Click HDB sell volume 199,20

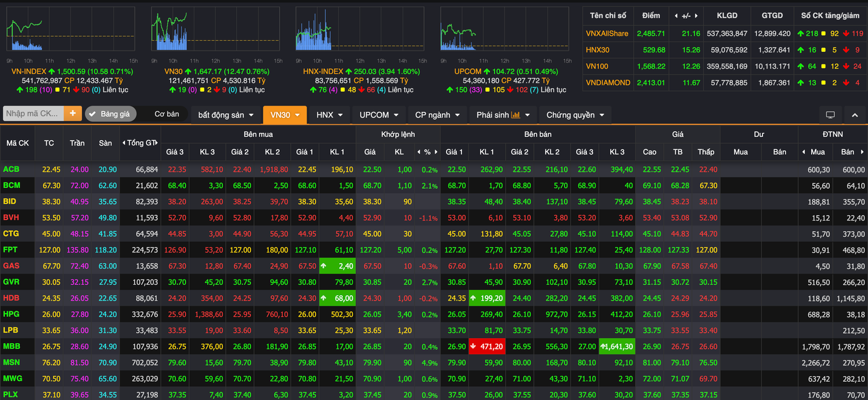[x=486, y=298]
